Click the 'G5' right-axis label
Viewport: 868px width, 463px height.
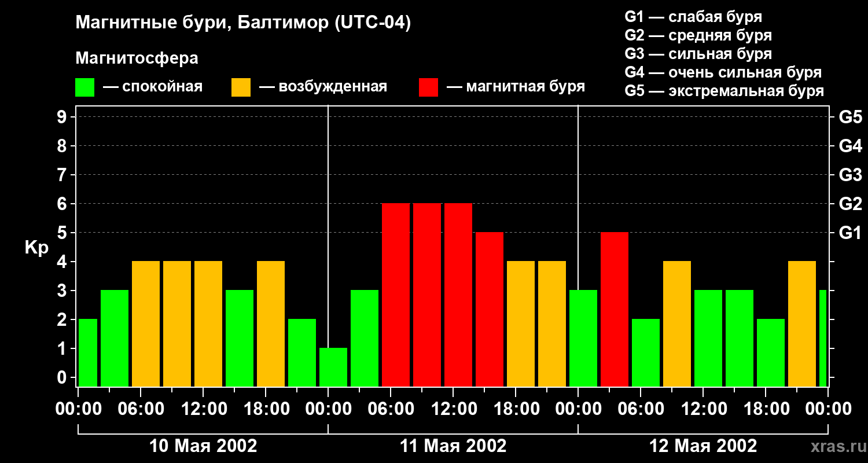pyautogui.click(x=850, y=117)
